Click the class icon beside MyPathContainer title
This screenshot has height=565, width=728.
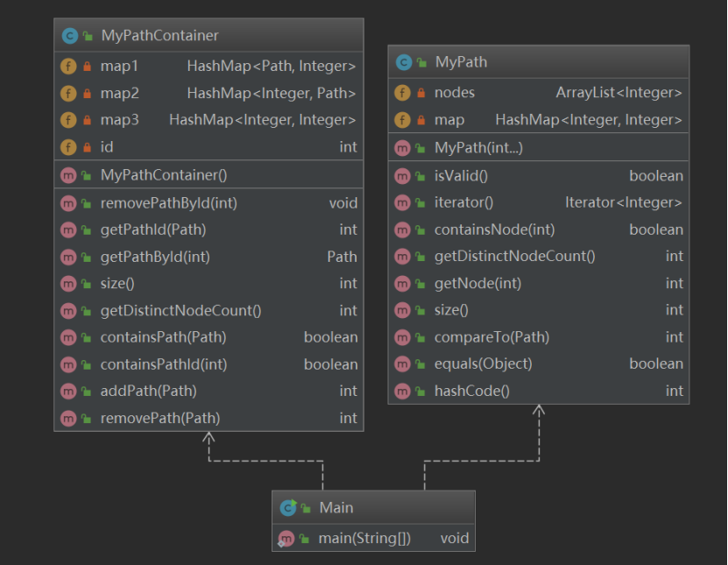pyautogui.click(x=69, y=36)
